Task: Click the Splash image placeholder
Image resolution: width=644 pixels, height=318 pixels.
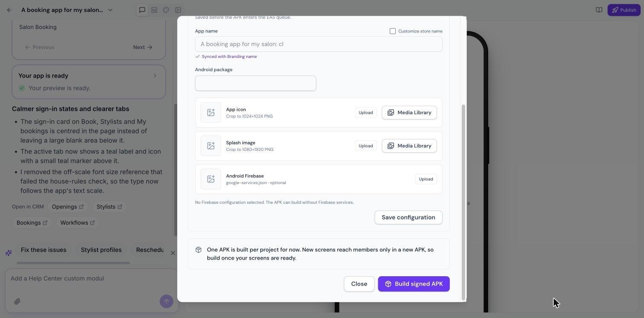Action: (x=211, y=146)
